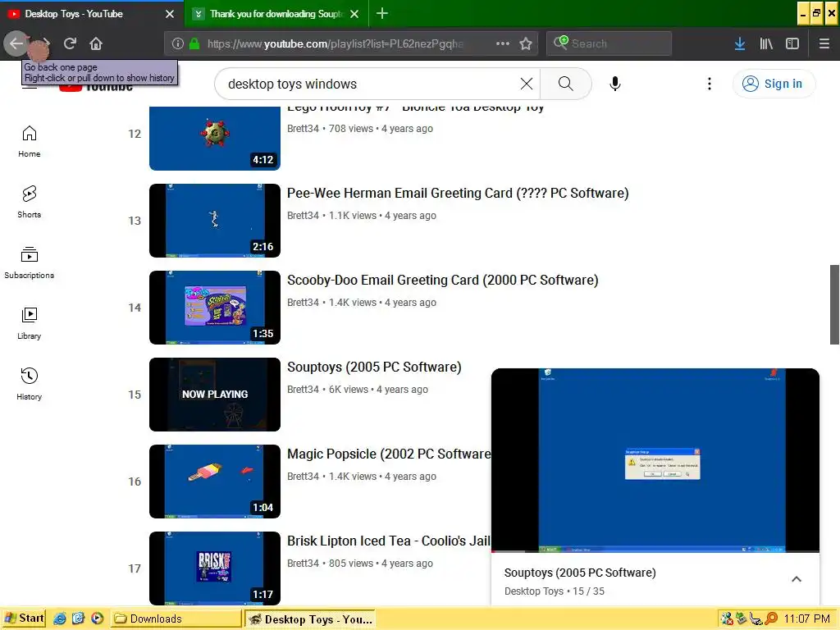Open miniplayer title Souptoys (2005 PC Software)
The height and width of the screenshot is (630, 840).
coord(580,572)
